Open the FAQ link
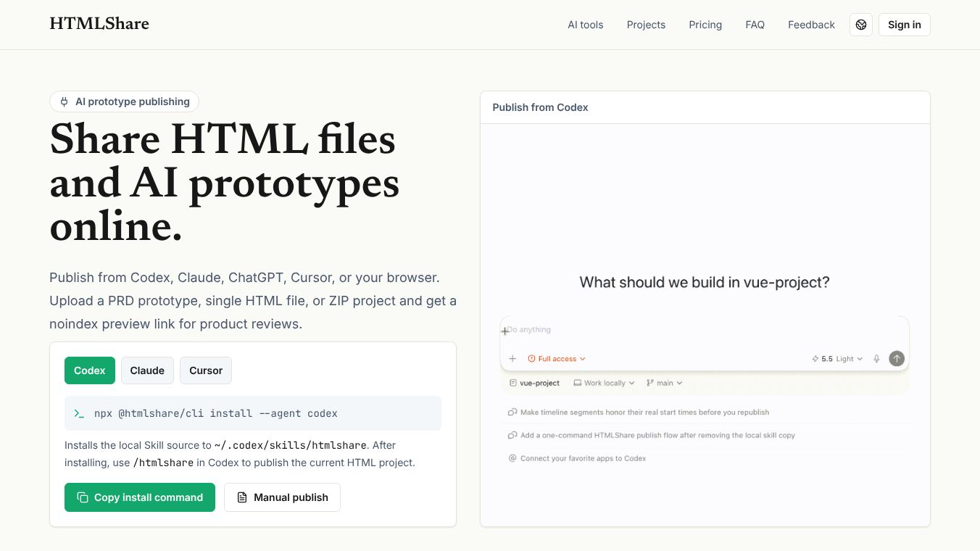This screenshot has width=980, height=551. click(x=755, y=25)
